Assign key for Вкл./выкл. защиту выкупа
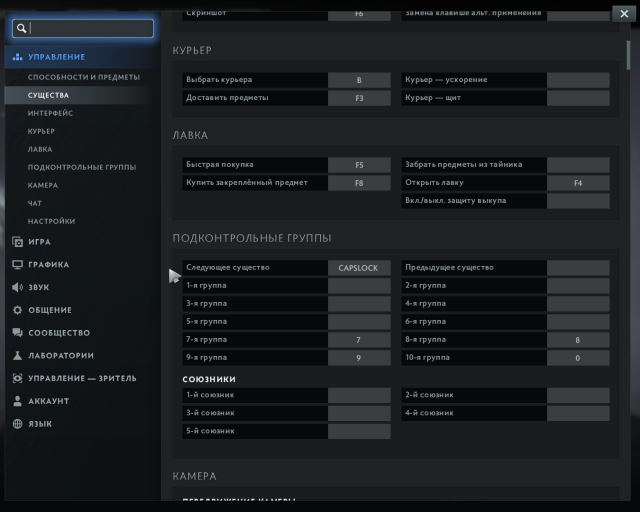This screenshot has height=512, width=640. [578, 201]
